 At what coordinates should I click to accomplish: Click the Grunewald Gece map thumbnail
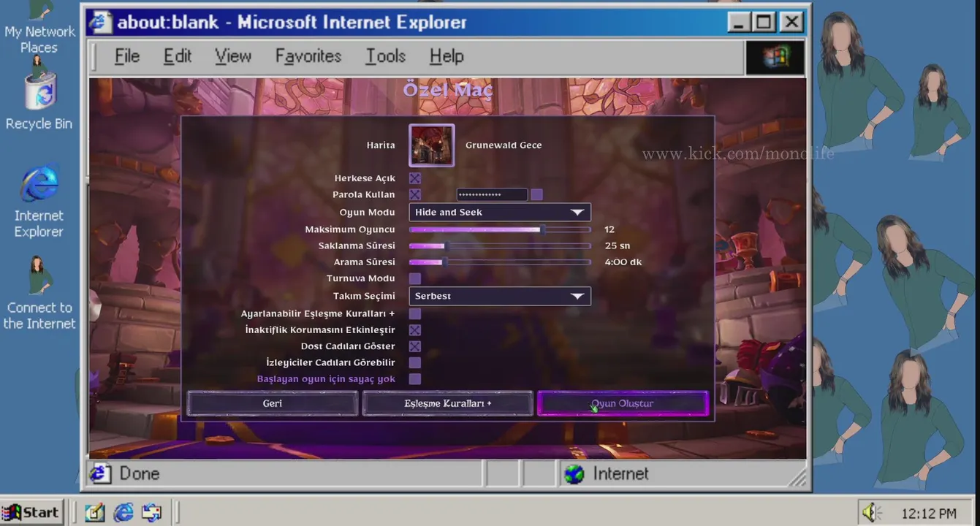[x=431, y=145]
